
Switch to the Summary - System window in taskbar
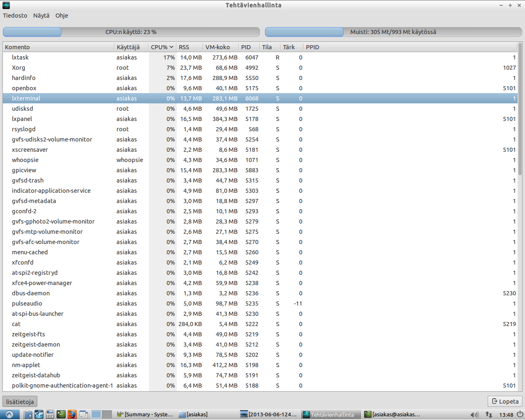(145, 414)
